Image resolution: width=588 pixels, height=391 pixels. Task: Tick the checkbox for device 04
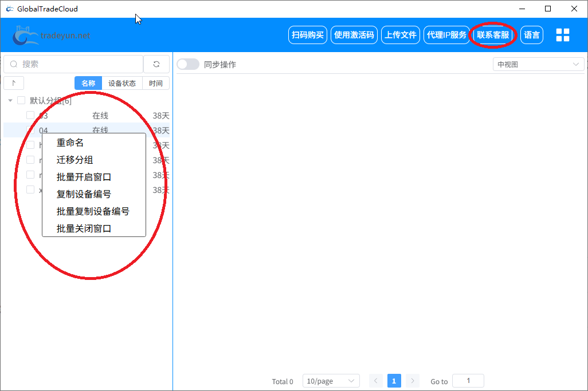coord(30,130)
